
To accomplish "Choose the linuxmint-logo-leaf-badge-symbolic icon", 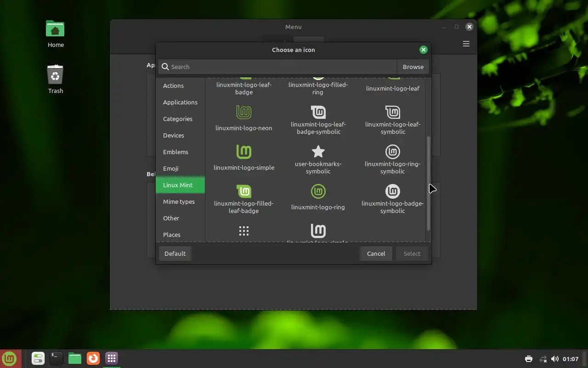I will pyautogui.click(x=318, y=112).
